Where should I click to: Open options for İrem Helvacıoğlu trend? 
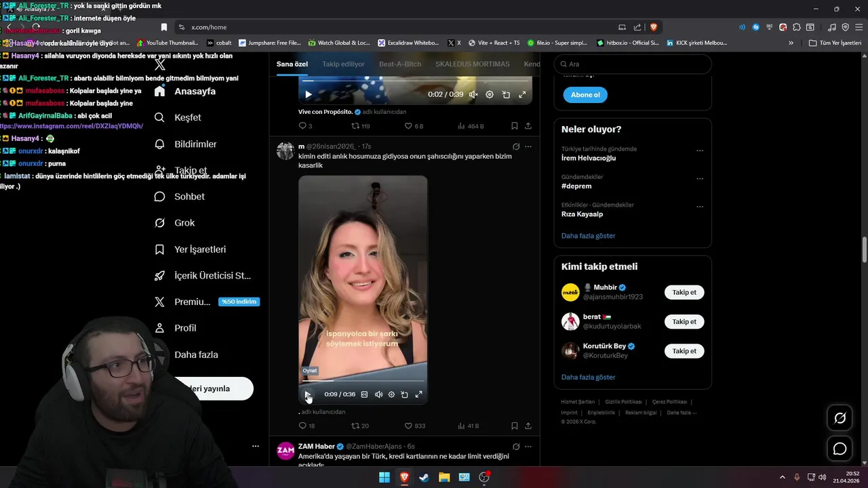(x=700, y=150)
